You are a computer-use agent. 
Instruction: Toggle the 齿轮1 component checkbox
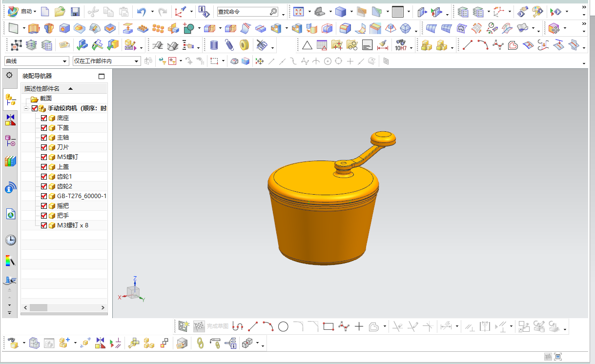pos(44,177)
